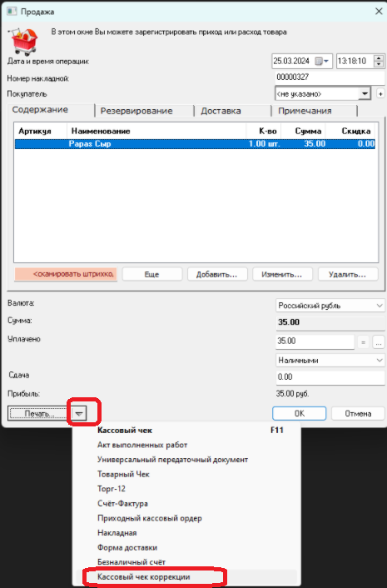Increase the time with the spinner up arrow
This screenshot has width=387, height=588.
(379, 58)
